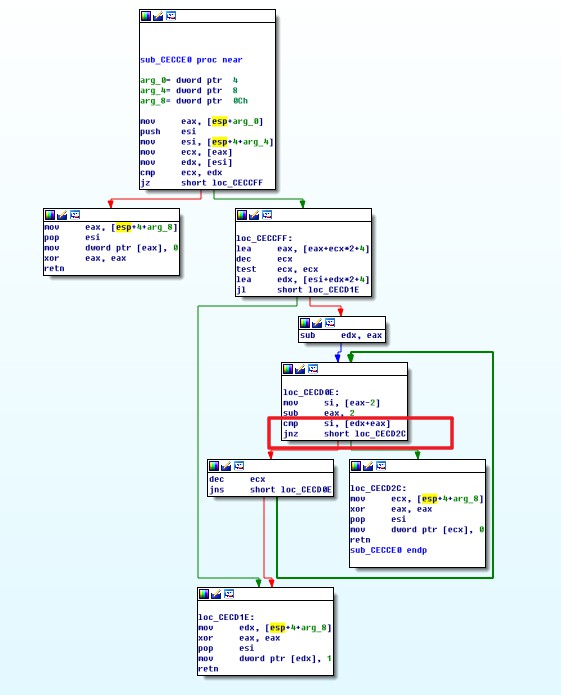
Task: Click the third title icon of the loc_CECD1E node
Action: pyautogui.click(x=229, y=594)
